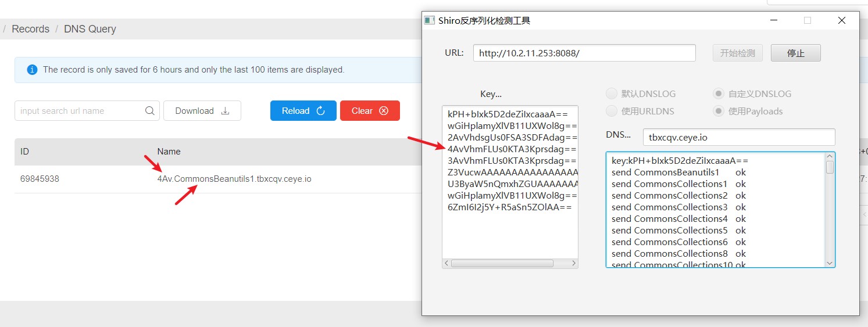The image size is (868, 327).
Task: Click the 4Av.CommonsBeanutils1.tbxcqv.ceye.io record name
Action: click(234, 179)
